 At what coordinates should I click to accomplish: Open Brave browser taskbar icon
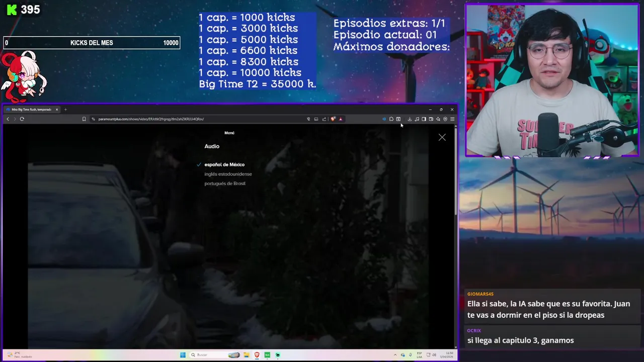[257, 355]
